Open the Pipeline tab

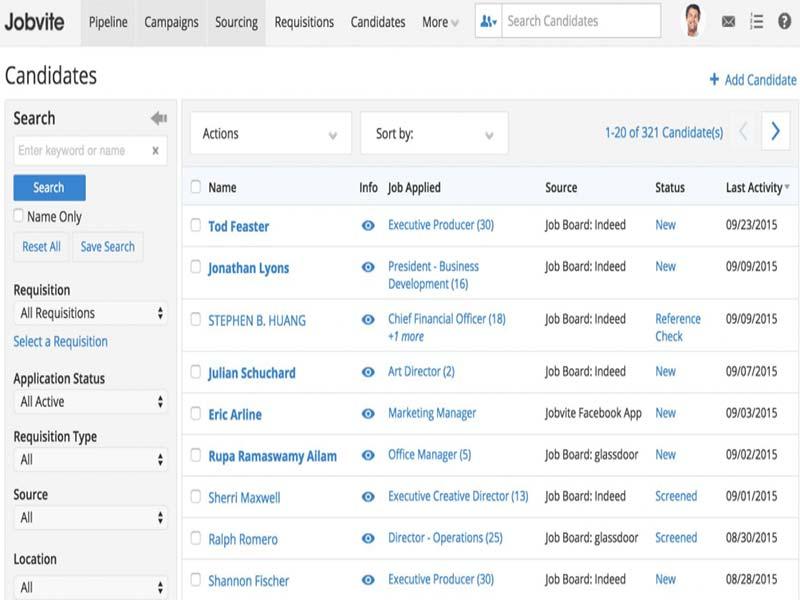pyautogui.click(x=108, y=22)
